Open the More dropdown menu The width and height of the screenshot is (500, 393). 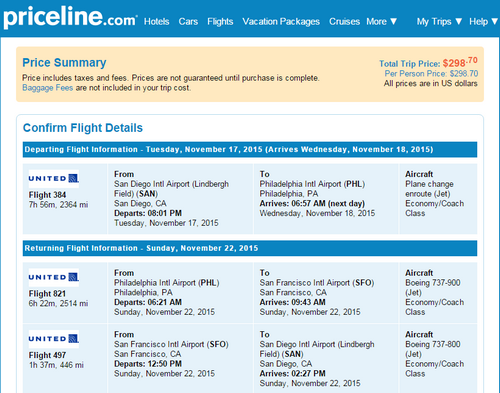coord(382,21)
